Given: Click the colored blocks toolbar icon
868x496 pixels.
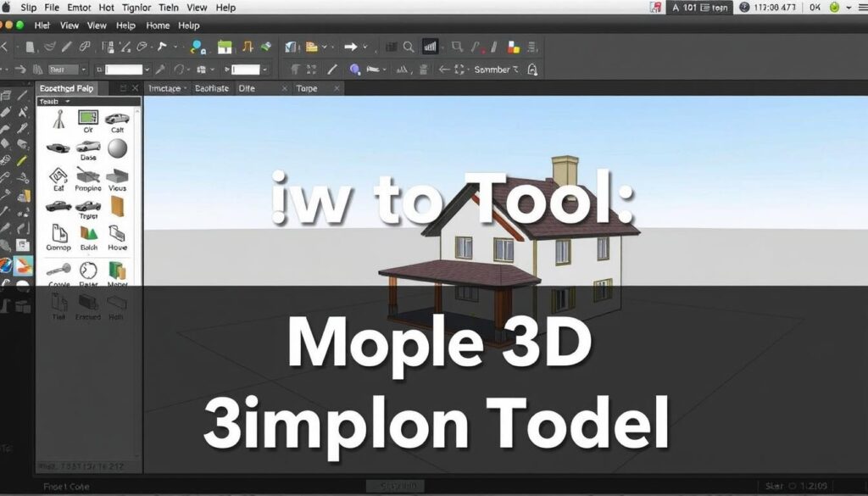Looking at the screenshot, I should coord(513,47).
